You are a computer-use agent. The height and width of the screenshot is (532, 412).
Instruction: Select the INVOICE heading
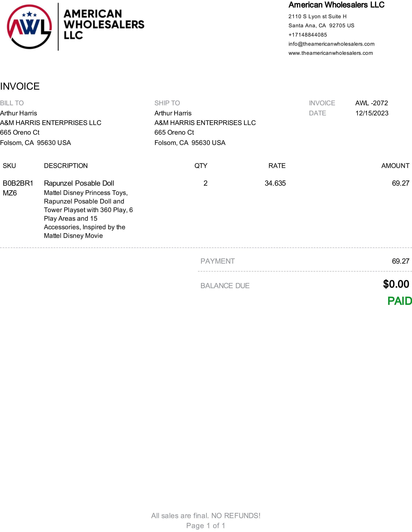coord(20,86)
